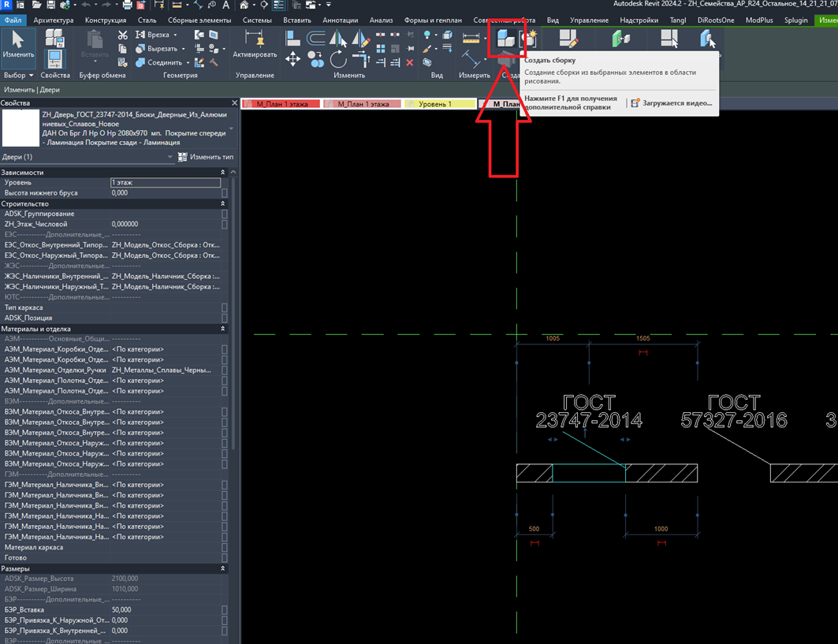Click the Изменить тип button

pos(206,157)
